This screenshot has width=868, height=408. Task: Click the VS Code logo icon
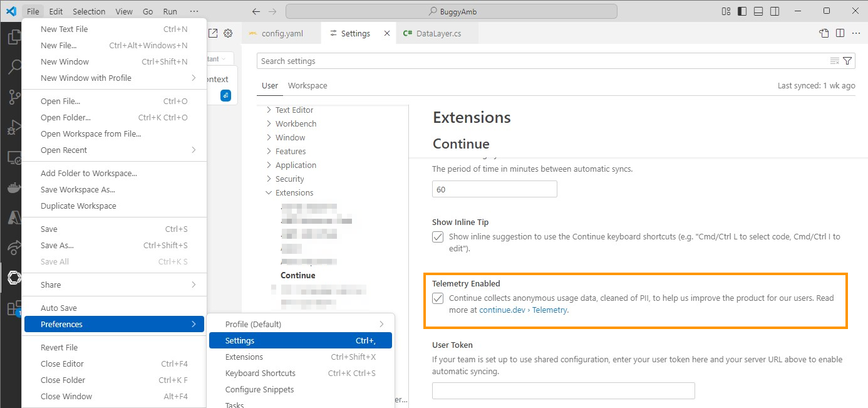[11, 11]
